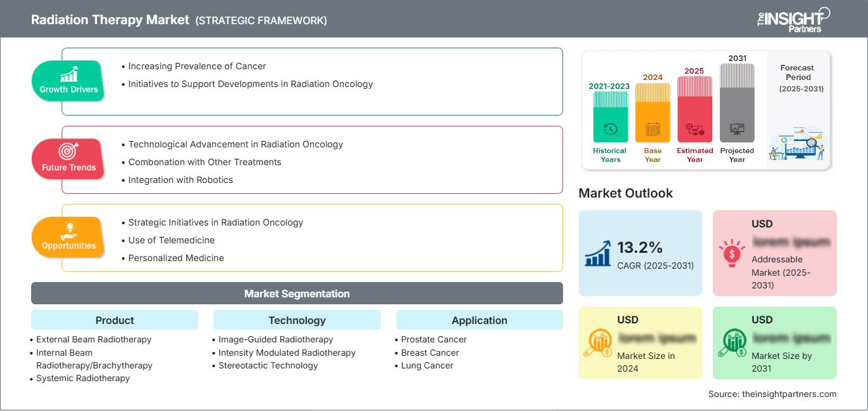Click the Projected Year presentation icon

pyautogui.click(x=737, y=128)
